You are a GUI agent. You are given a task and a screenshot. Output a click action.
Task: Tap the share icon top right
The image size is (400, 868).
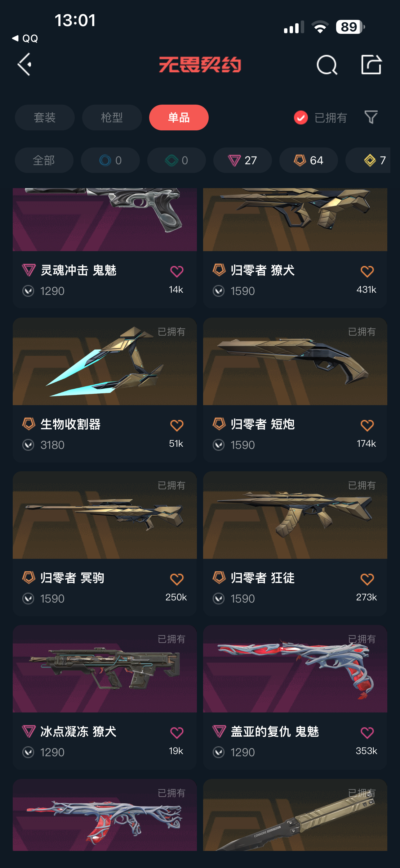coord(371,64)
